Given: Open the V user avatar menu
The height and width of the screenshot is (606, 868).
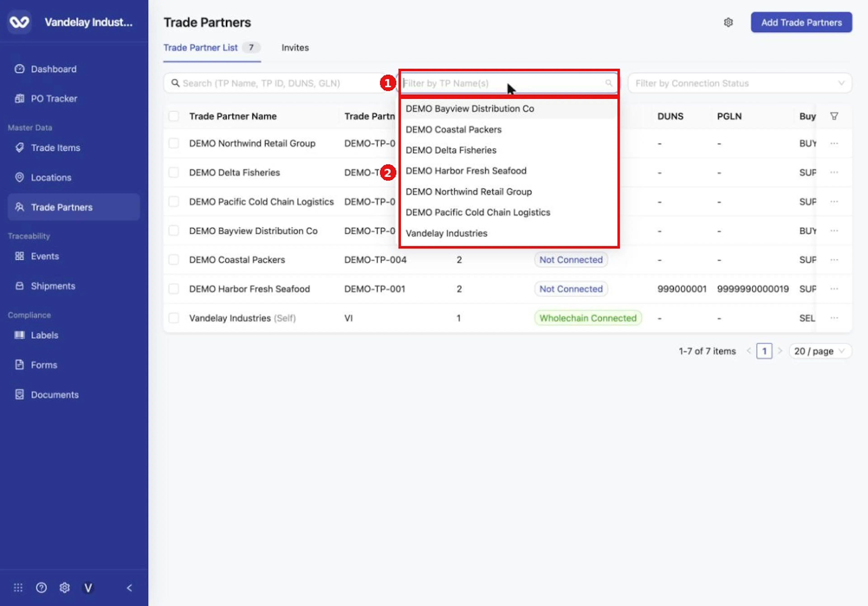Looking at the screenshot, I should coord(88,587).
